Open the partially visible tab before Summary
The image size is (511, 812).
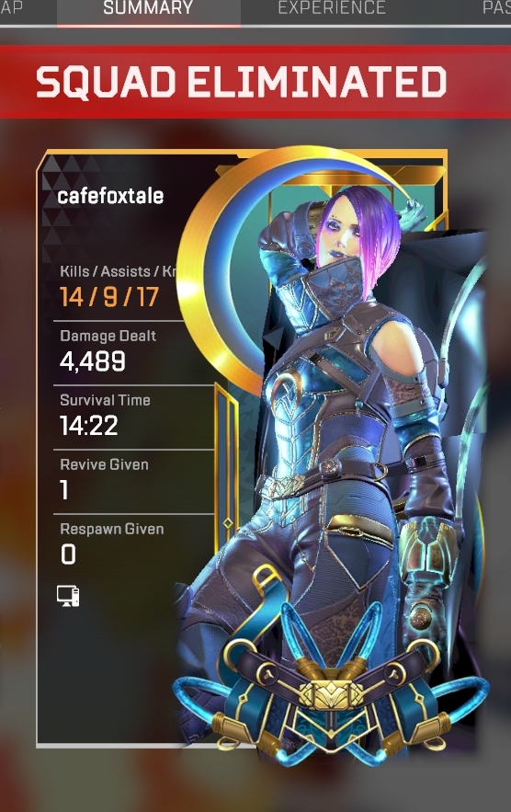coord(11,8)
